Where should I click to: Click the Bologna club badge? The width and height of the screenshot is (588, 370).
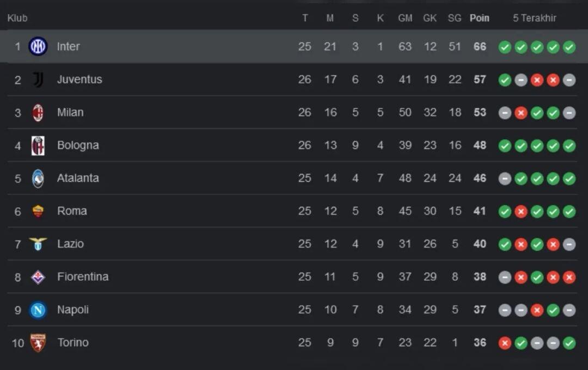point(38,145)
